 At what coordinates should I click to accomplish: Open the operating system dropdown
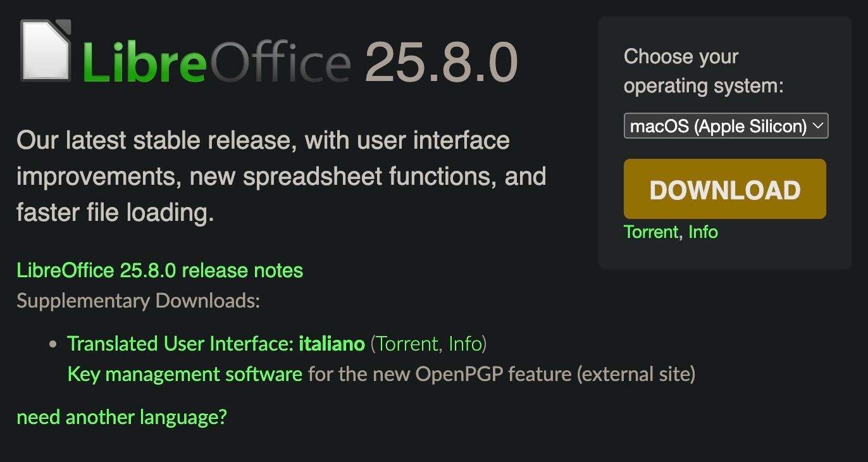(726, 126)
